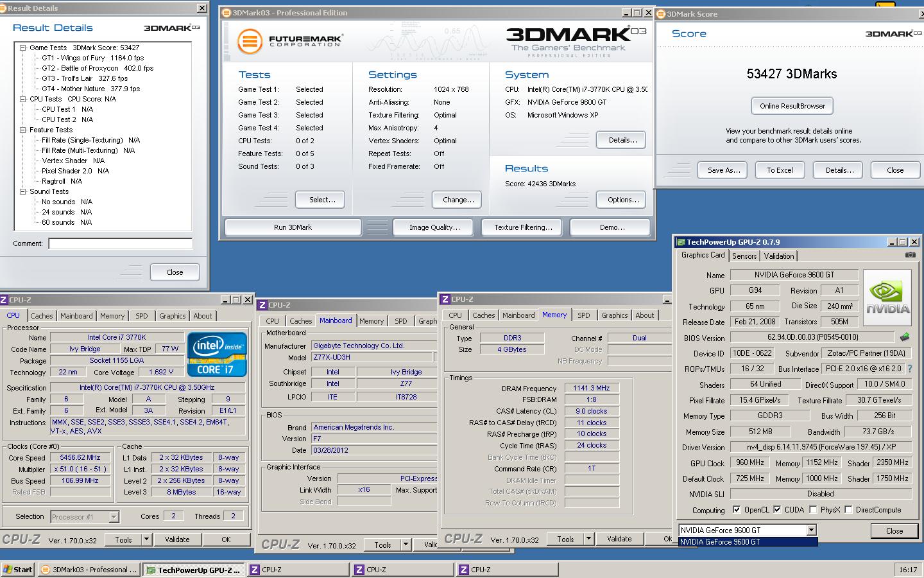
Task: Click the BIOS save chip icon in GPU-Z
Action: click(905, 337)
